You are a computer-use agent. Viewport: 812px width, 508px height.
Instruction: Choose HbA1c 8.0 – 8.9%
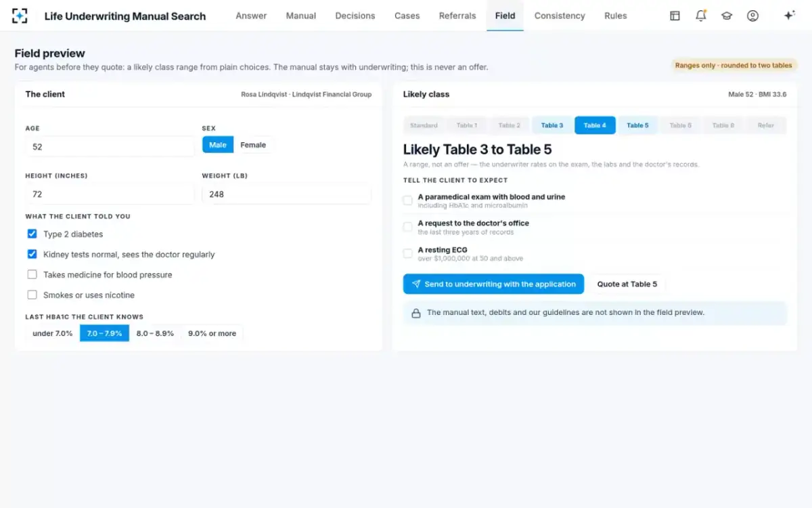[155, 333]
